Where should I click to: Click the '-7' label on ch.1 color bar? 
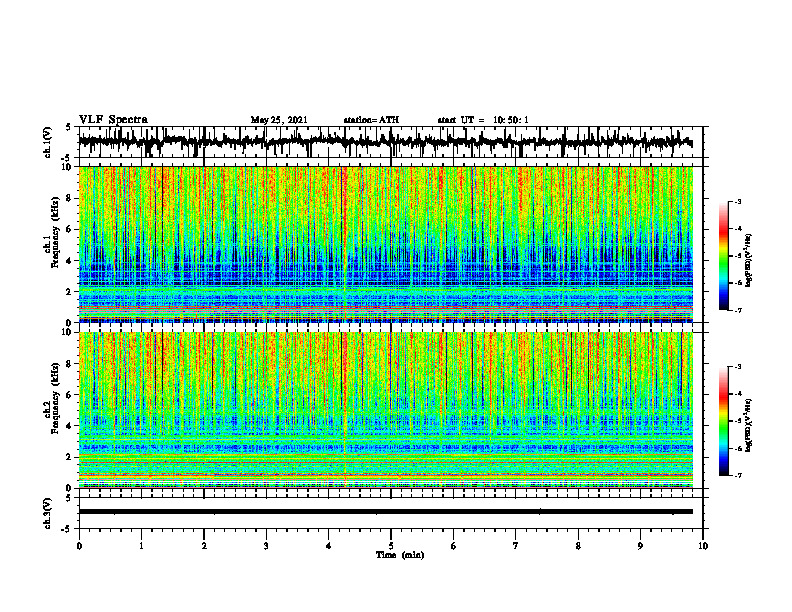point(738,310)
